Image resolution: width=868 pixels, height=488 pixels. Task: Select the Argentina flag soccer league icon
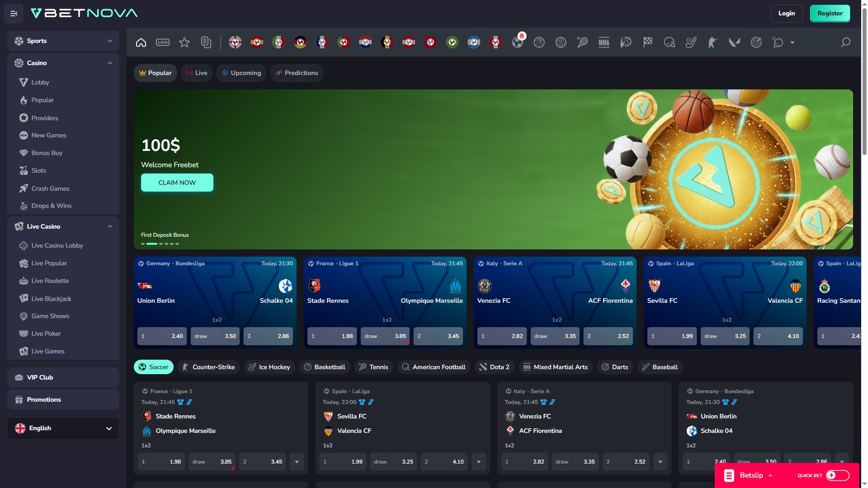click(x=474, y=42)
